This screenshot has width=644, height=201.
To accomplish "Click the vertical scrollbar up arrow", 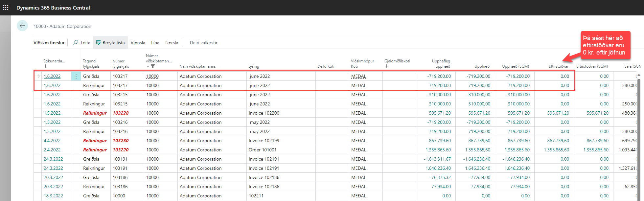I will pyautogui.click(x=639, y=75).
